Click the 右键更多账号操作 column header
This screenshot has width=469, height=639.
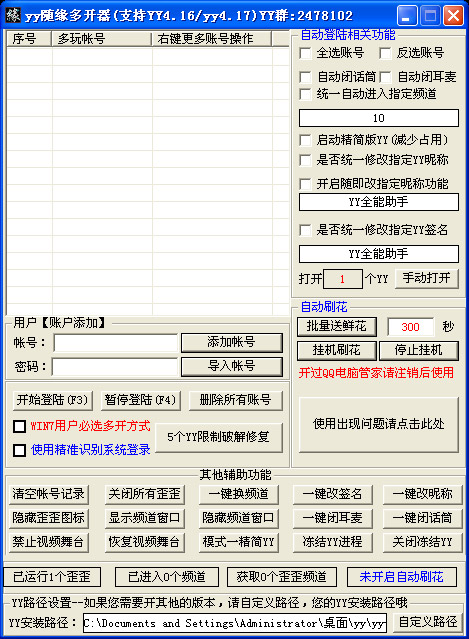pos(211,39)
